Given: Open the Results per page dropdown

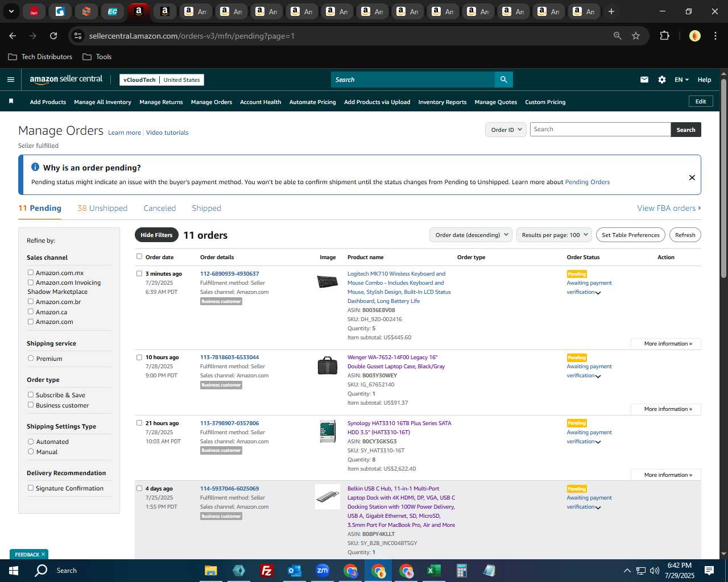Looking at the screenshot, I should click(555, 235).
